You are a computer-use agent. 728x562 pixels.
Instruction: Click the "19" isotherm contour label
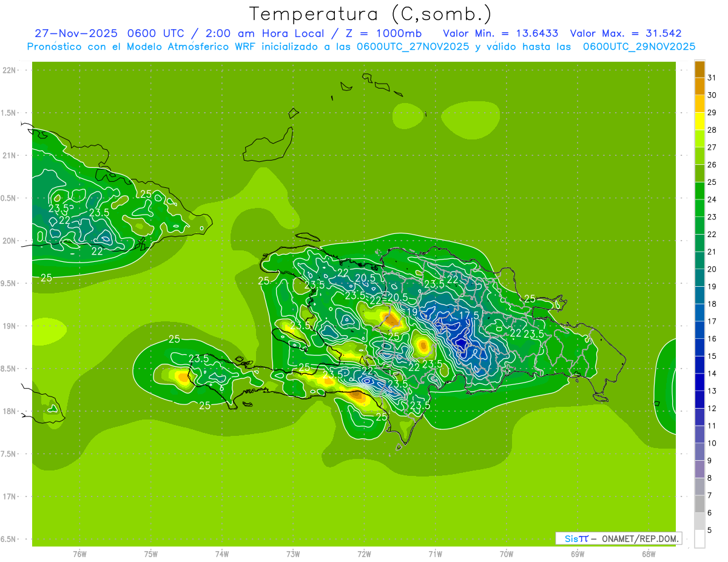(x=412, y=312)
